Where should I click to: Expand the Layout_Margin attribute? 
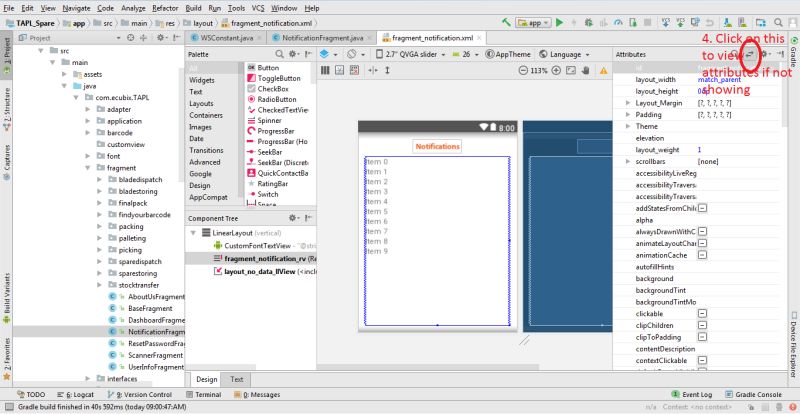point(628,103)
